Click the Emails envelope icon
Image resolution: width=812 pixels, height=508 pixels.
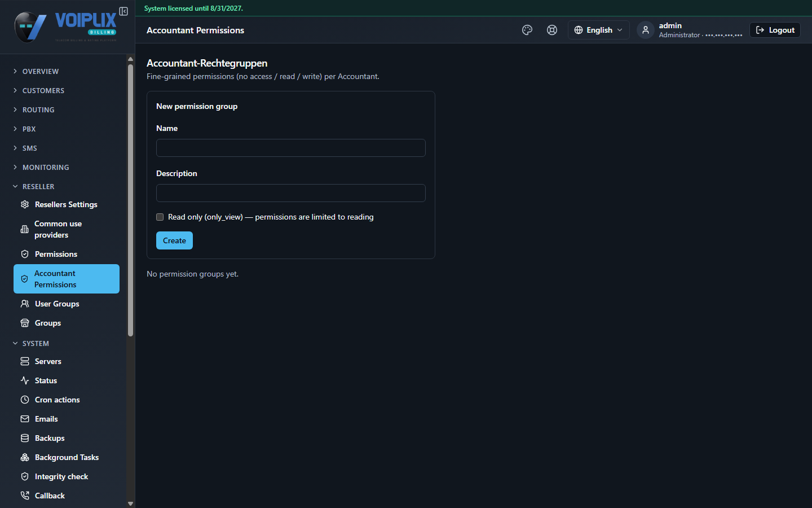25,419
